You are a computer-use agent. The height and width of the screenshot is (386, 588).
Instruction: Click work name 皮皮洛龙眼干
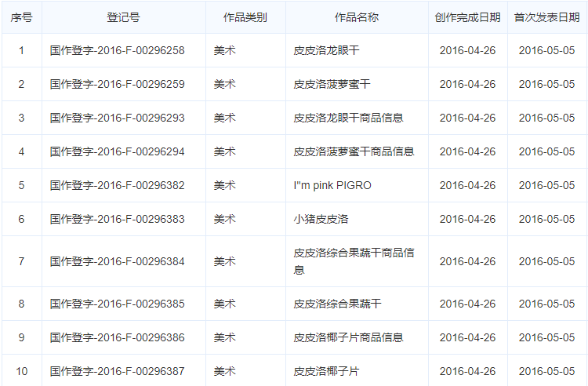click(326, 50)
